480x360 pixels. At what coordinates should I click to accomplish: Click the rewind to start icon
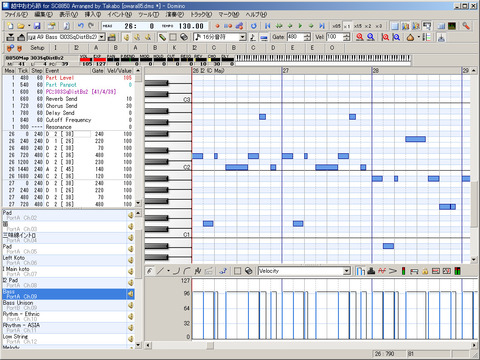pos(268,26)
